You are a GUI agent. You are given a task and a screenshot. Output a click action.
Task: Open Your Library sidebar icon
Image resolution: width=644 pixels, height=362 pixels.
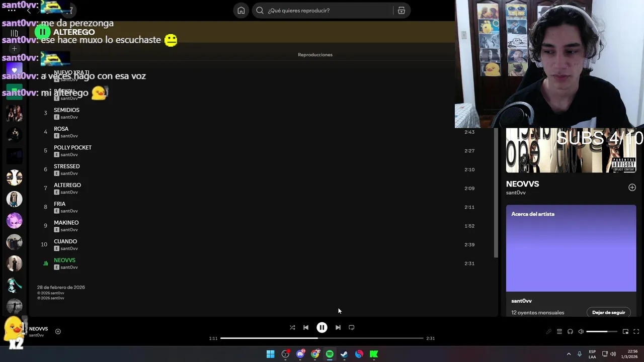14,33
